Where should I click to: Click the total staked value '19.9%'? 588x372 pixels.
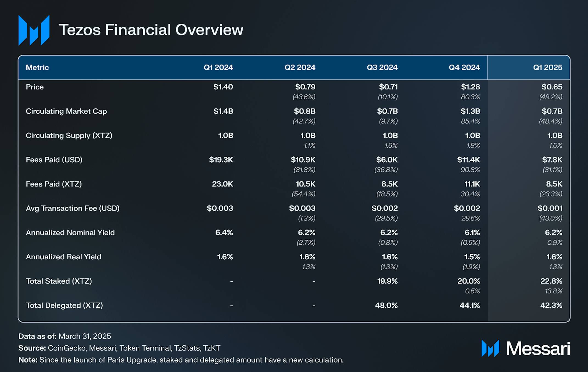pyautogui.click(x=387, y=281)
